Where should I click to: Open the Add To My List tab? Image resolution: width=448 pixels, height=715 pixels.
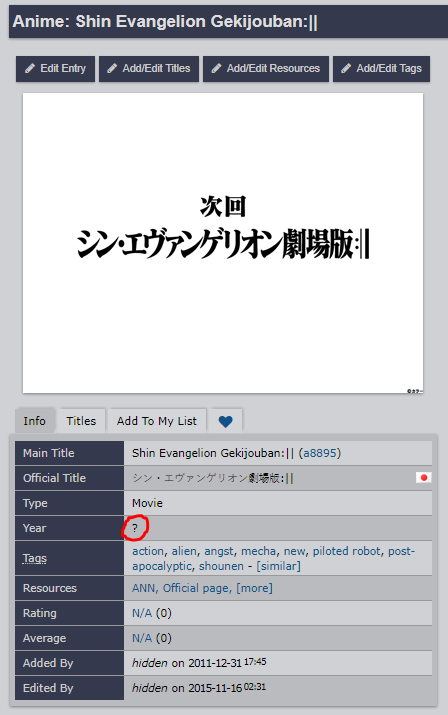coord(157,421)
